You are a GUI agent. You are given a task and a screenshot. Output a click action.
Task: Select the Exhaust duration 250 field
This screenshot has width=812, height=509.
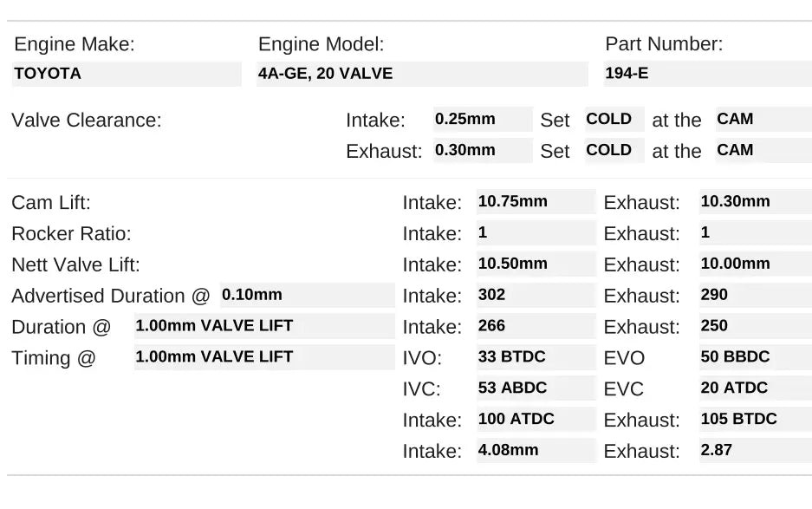coord(755,326)
